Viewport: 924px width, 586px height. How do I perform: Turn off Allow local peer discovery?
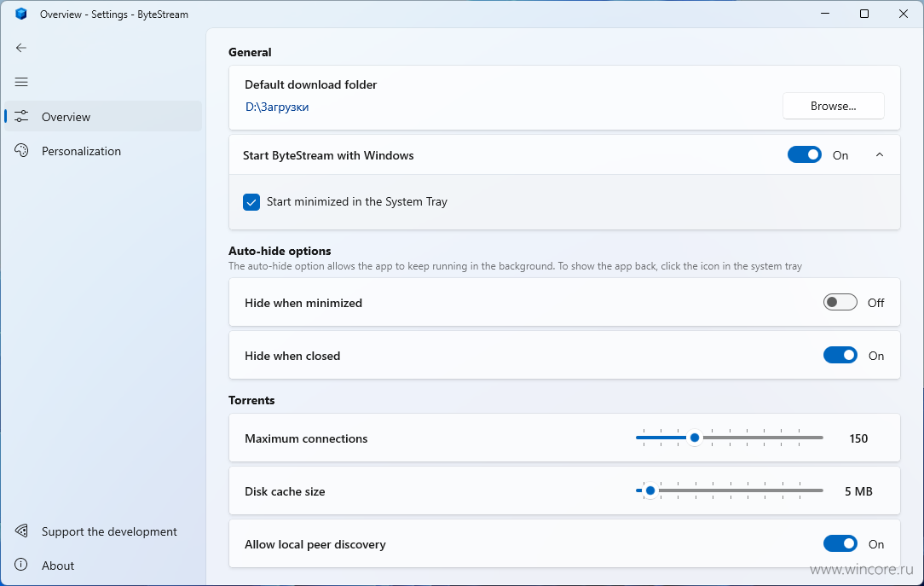coord(840,544)
